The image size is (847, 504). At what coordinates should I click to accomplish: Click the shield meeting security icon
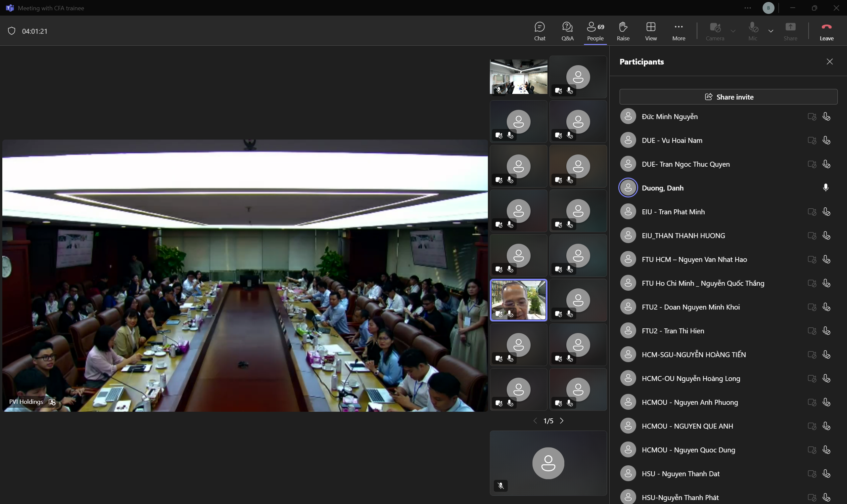pyautogui.click(x=12, y=31)
